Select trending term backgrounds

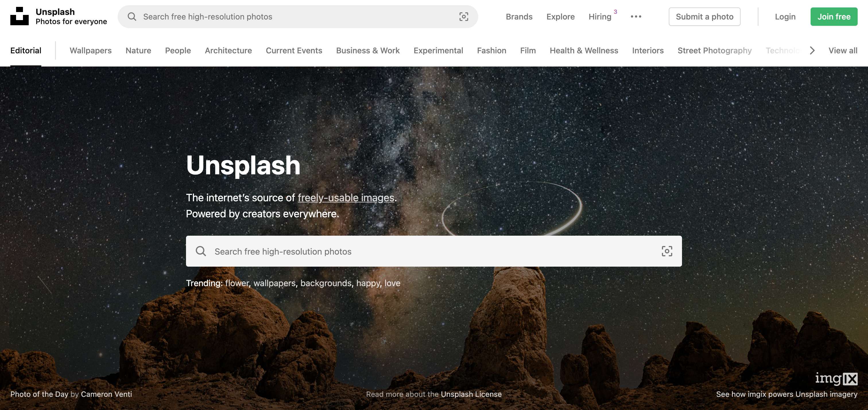tap(325, 283)
